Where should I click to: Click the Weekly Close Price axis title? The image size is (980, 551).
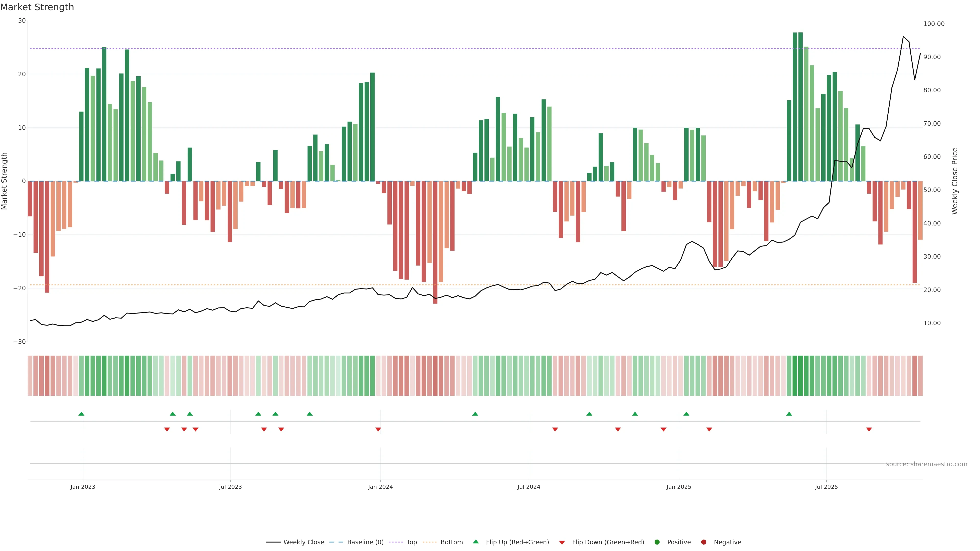pos(955,181)
